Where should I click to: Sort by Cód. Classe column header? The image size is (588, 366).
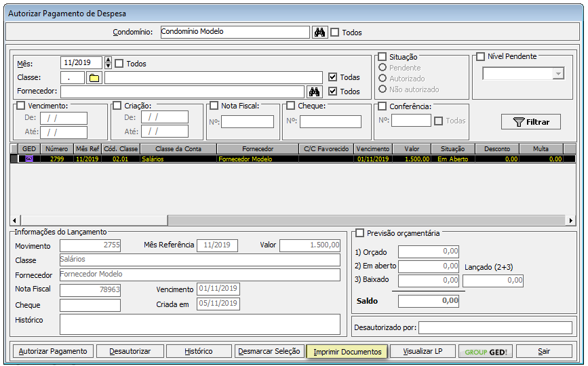(121, 148)
